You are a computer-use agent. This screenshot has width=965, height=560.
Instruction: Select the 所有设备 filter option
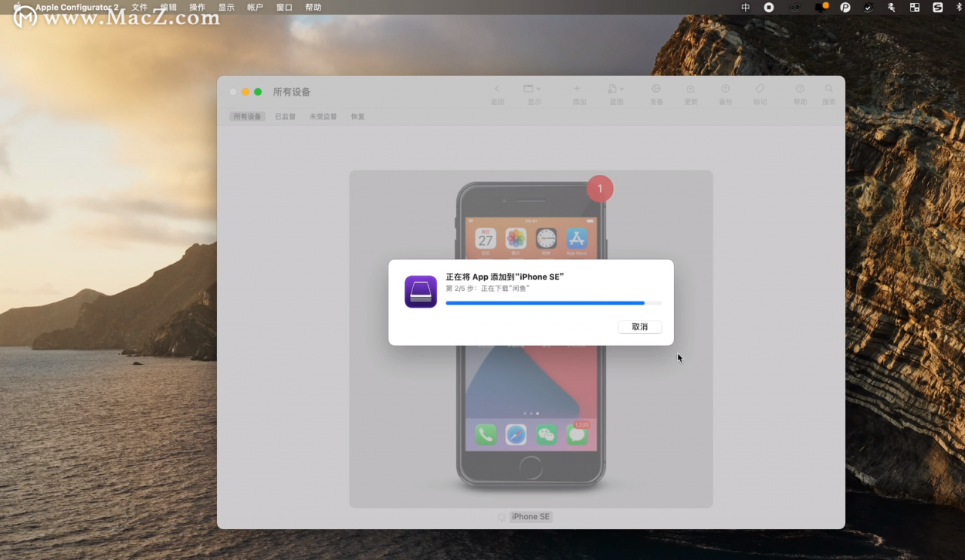[247, 116]
